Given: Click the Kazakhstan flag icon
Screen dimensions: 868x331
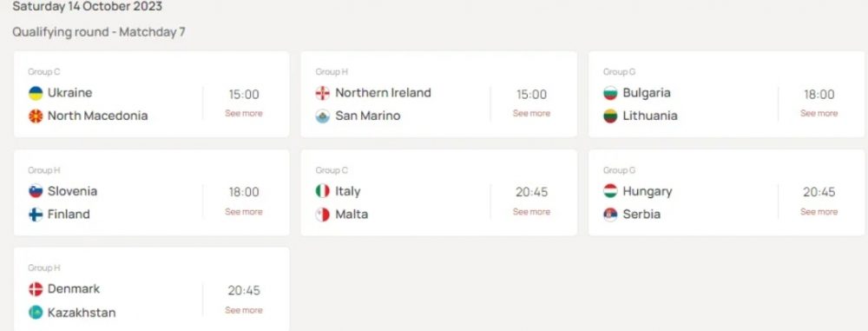Looking at the screenshot, I should coord(36,313).
